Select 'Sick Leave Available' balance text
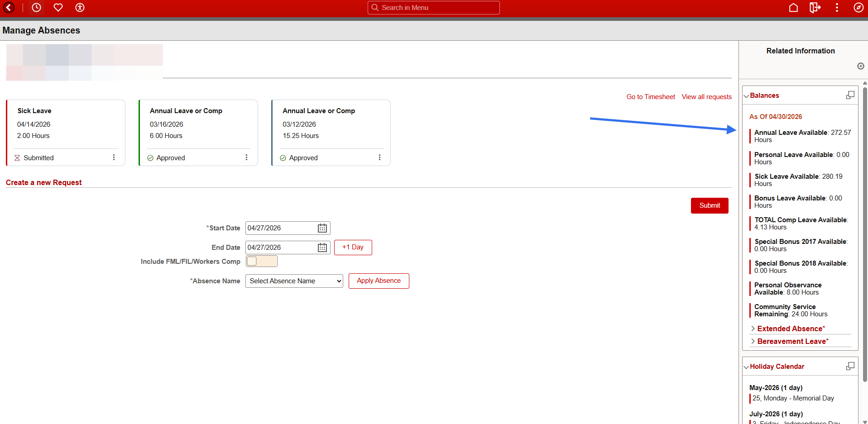 [x=798, y=180]
